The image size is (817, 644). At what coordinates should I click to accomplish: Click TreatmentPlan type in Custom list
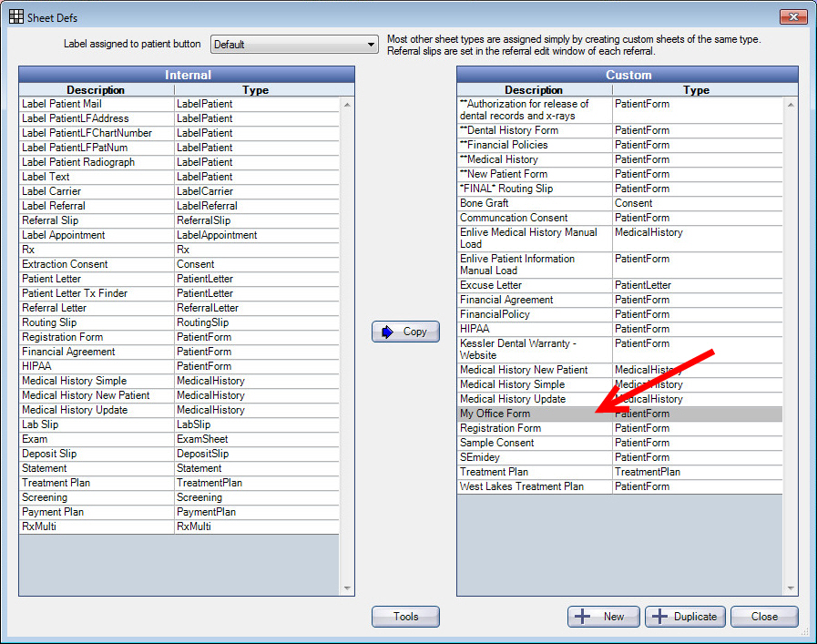(x=648, y=472)
